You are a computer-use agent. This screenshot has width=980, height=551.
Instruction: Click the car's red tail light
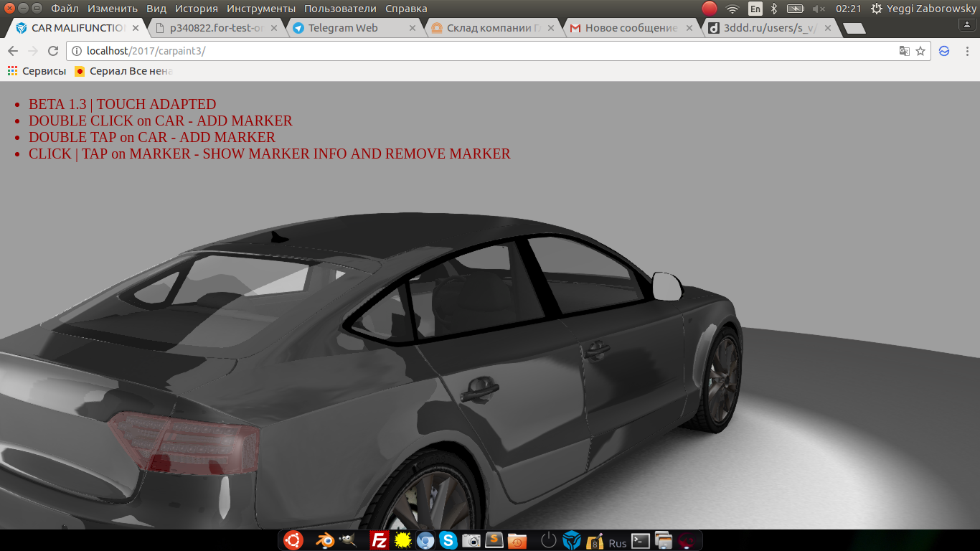[184, 442]
